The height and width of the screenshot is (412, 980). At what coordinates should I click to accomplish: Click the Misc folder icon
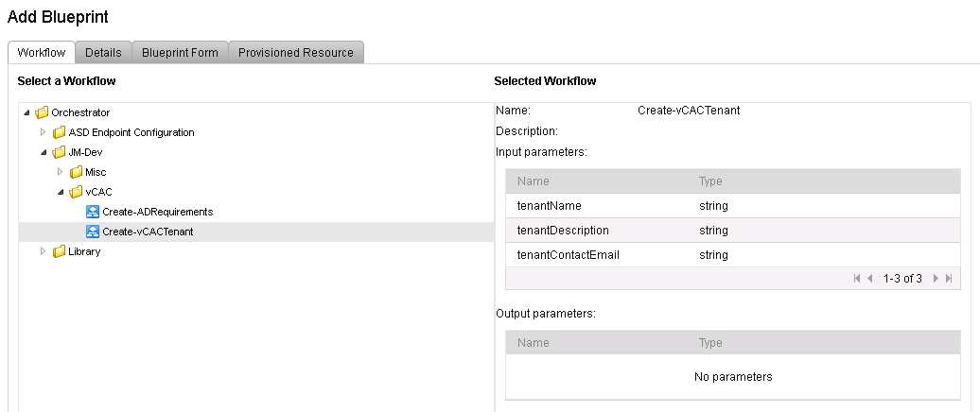click(x=77, y=172)
